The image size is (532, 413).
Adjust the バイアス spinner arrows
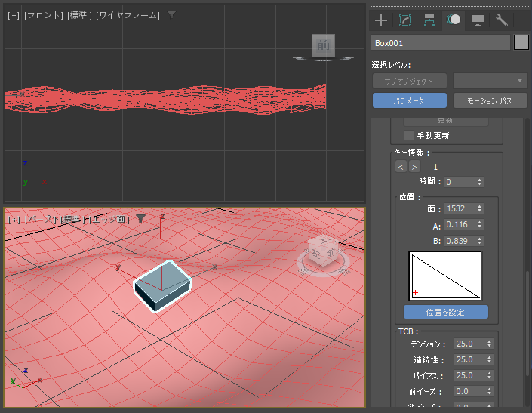tap(489, 375)
